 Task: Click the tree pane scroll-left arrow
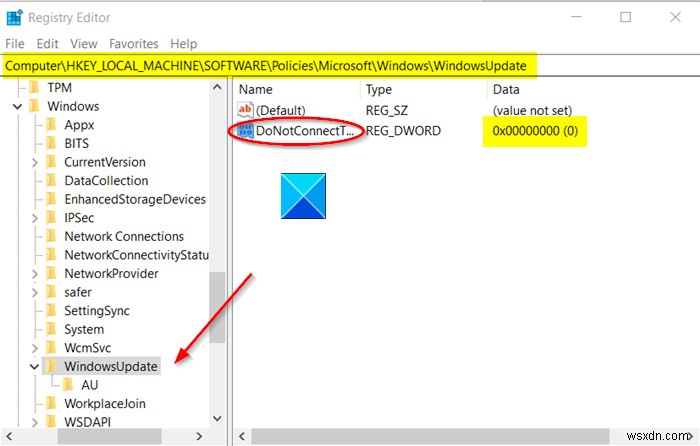tap(9, 436)
